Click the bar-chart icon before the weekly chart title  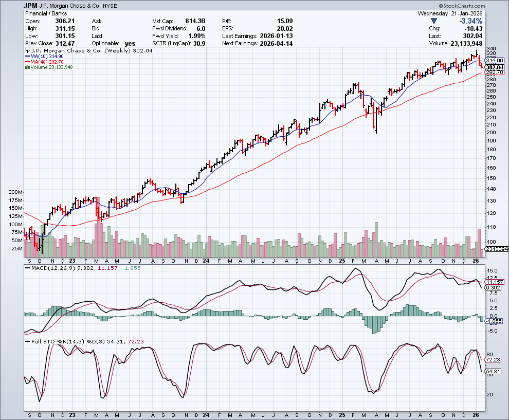click(x=28, y=50)
